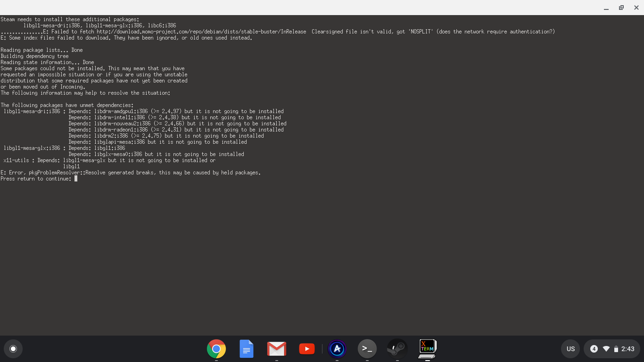Open Steam from the shelf
The width and height of the screenshot is (644, 362).
tap(397, 349)
